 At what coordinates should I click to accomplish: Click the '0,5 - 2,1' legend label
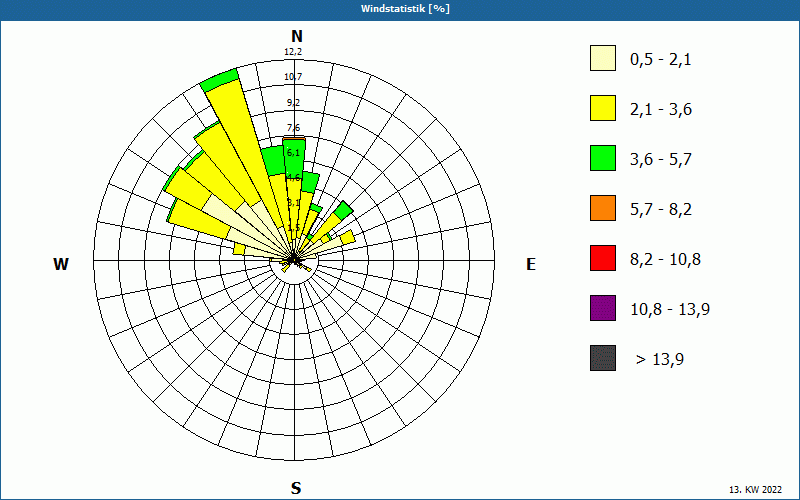coord(661,60)
